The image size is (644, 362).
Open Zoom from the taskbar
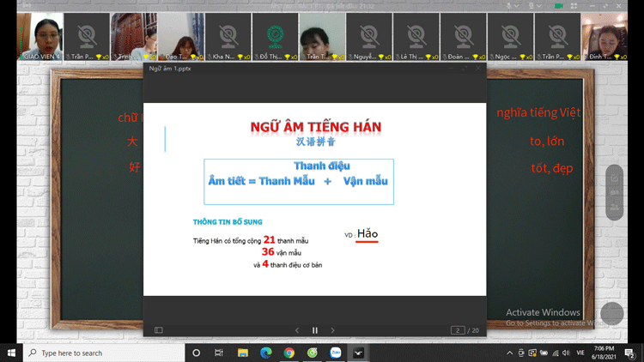[x=336, y=353]
